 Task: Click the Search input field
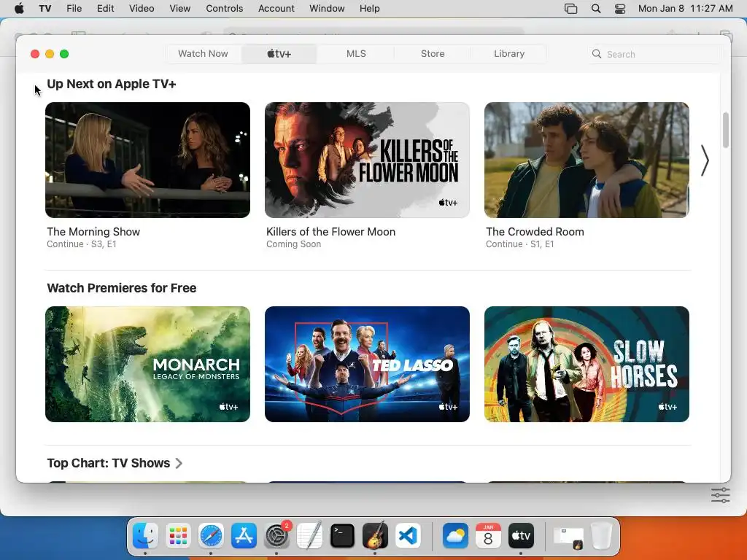[x=655, y=54]
